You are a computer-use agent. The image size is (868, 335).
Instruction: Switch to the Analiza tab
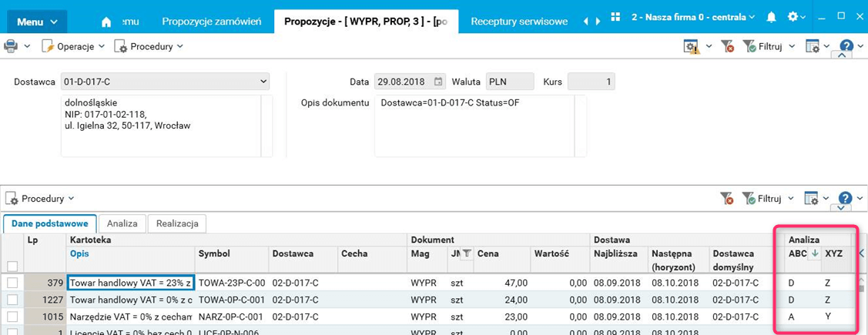click(122, 223)
